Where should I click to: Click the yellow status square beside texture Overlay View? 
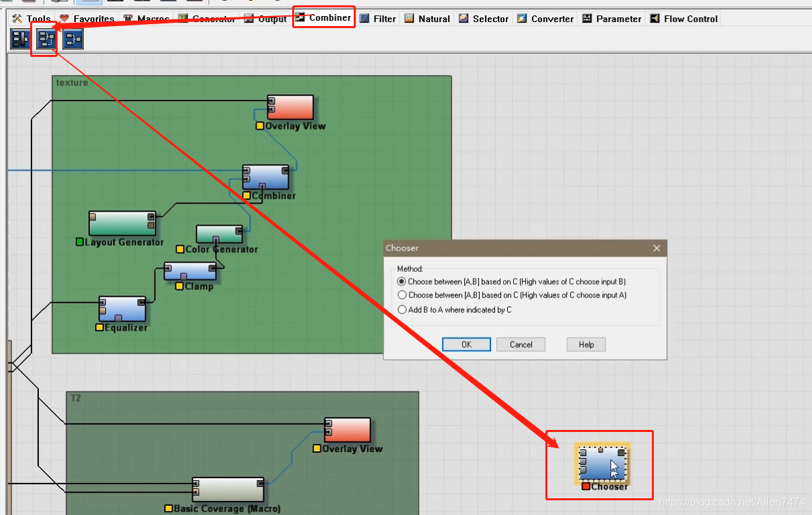tap(260, 125)
